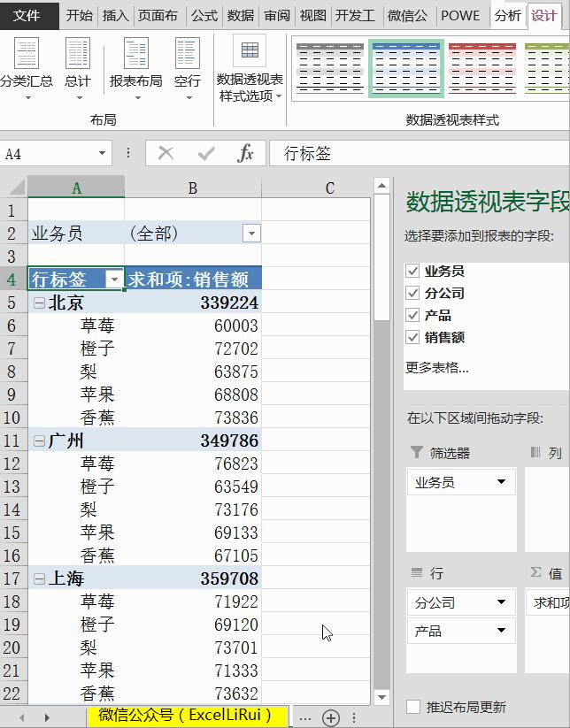
Task: Uncheck the 分公司 field checkbox
Action: click(x=412, y=293)
